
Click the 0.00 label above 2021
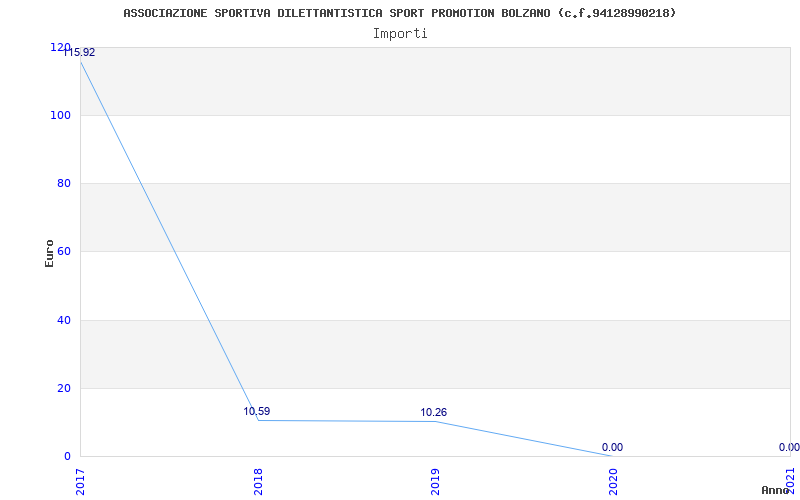789,447
